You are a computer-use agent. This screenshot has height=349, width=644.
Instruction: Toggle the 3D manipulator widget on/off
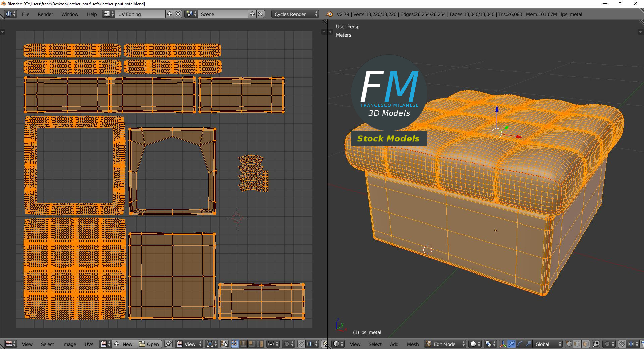503,344
